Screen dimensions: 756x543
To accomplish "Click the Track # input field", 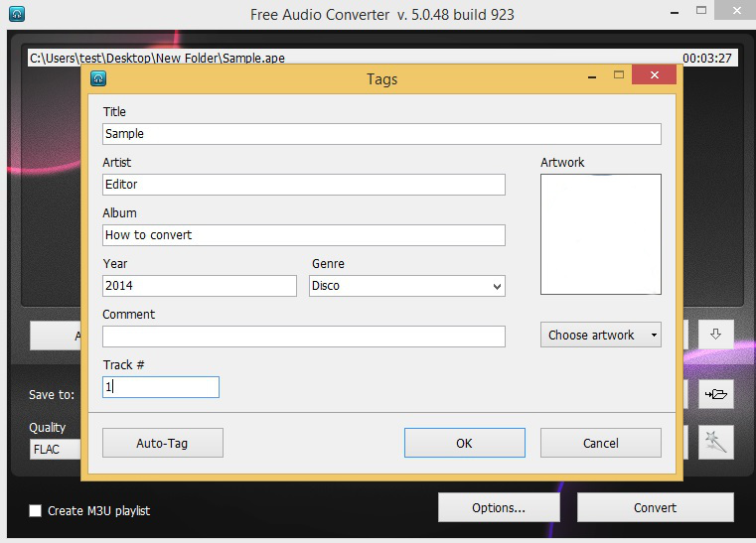I will 161,387.
